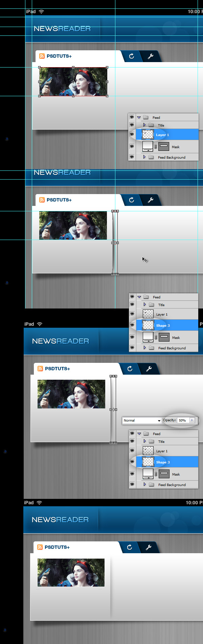Click the Opacity 50% value field
Screen dimensions: 203x644
point(183,420)
